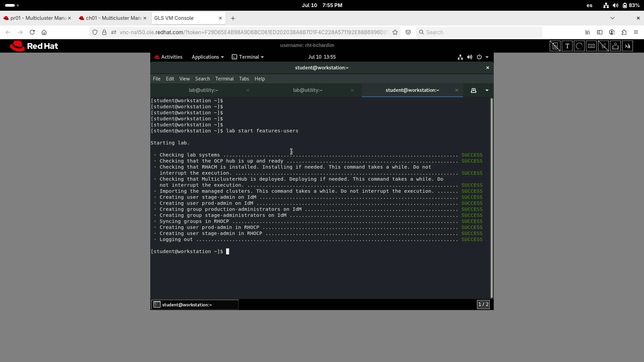Click the new terminal tab icon

[474, 90]
